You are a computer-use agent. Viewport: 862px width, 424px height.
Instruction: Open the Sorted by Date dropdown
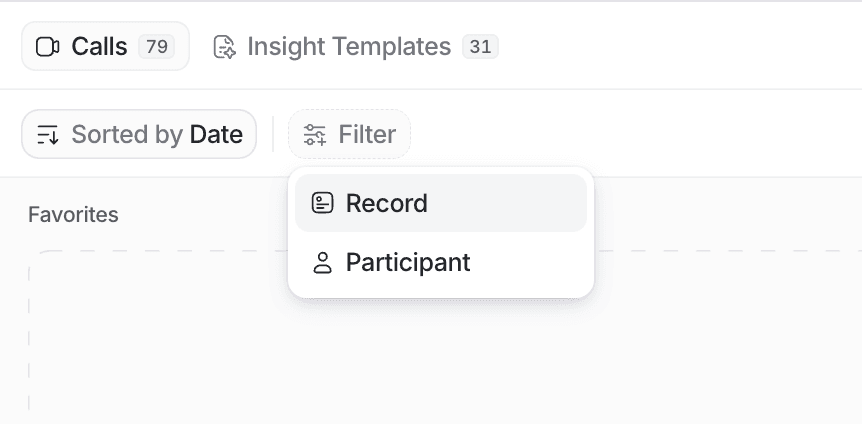coord(139,134)
